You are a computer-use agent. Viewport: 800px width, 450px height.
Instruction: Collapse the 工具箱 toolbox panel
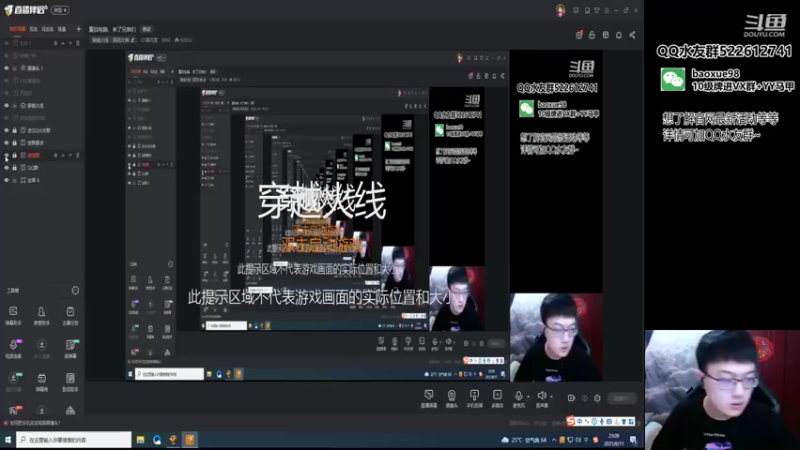pyautogui.click(x=75, y=290)
